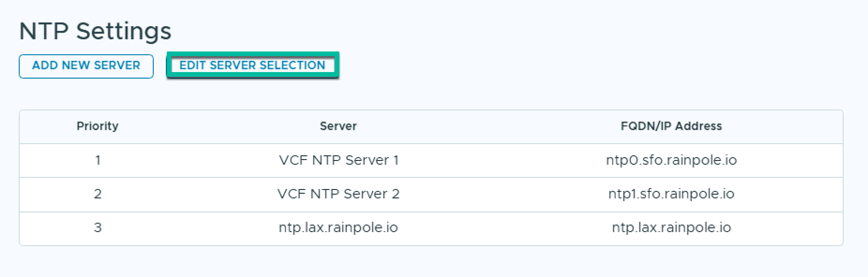Screen dimensions: 868x277
Task: Select the priority 1 cell
Action: (97, 160)
